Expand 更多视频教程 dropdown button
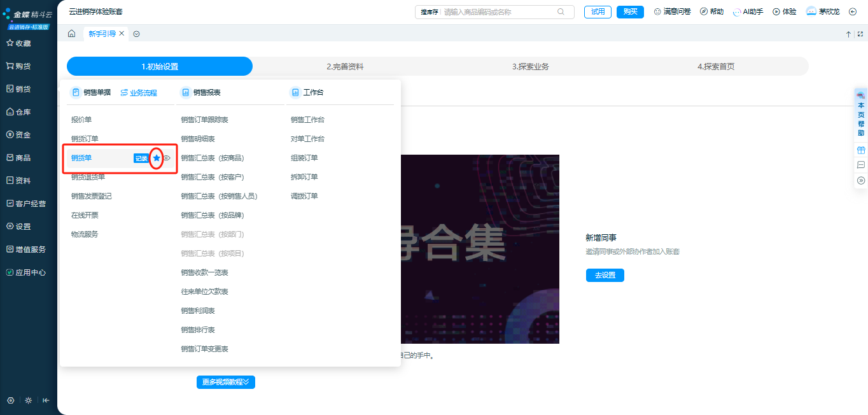 [x=225, y=382]
